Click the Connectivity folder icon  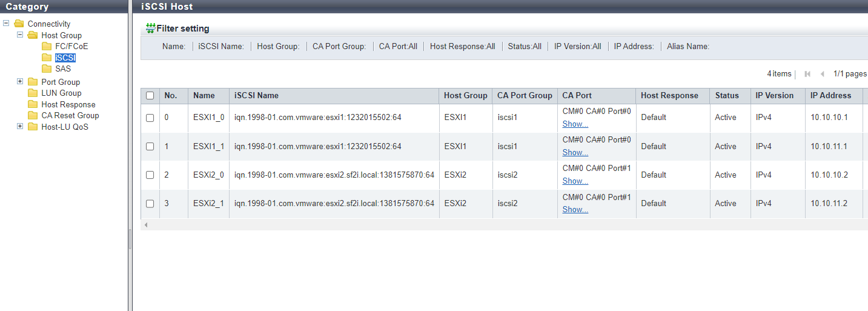[x=19, y=24]
